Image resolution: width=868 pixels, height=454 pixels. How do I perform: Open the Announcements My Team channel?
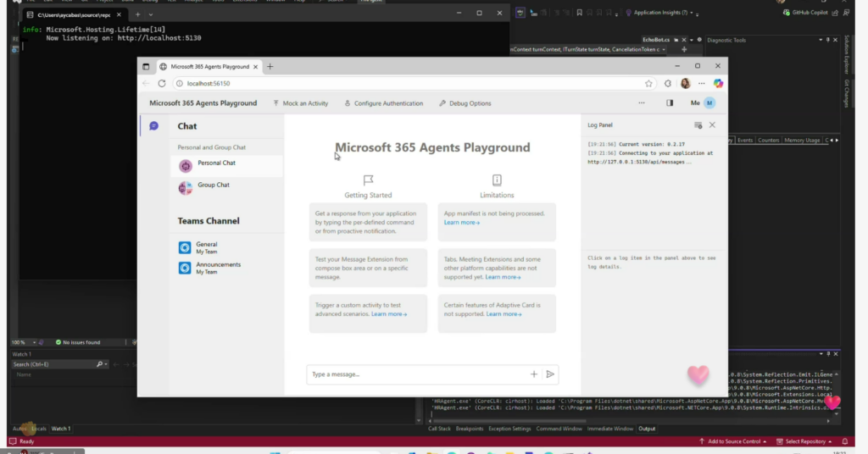pos(227,268)
